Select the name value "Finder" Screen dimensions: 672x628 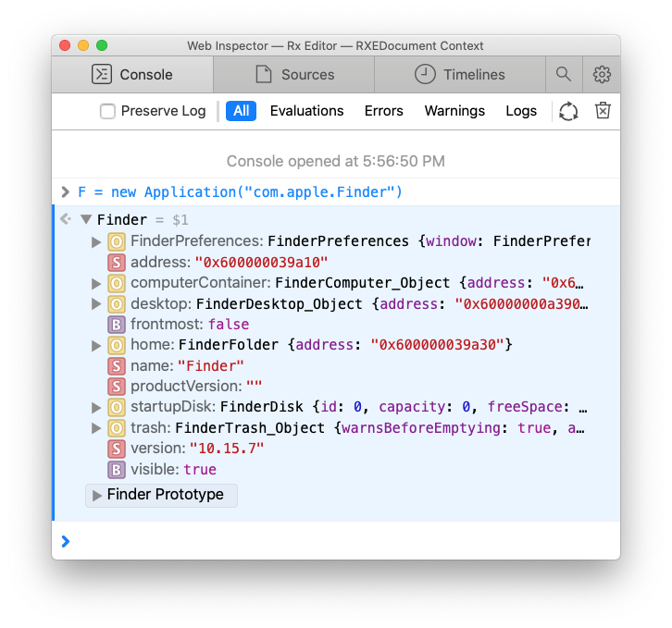coord(210,366)
